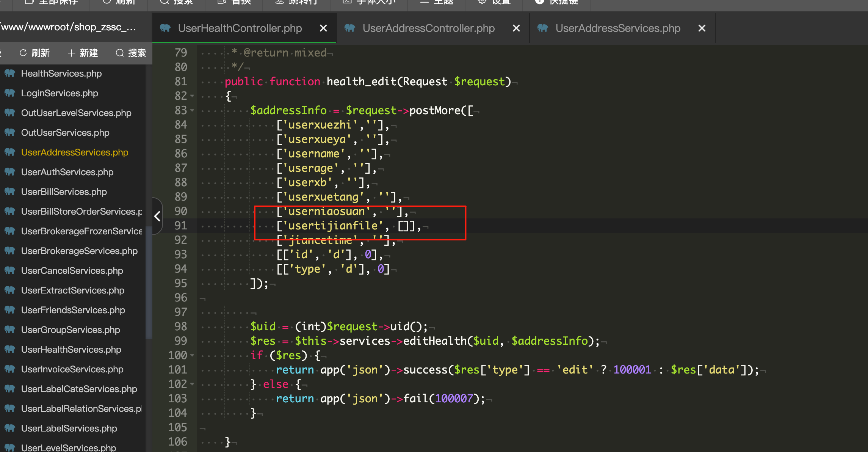Screen dimensions: 868x452
Task: Click the PHP icon beside LoginServices.php
Action: (x=10, y=93)
